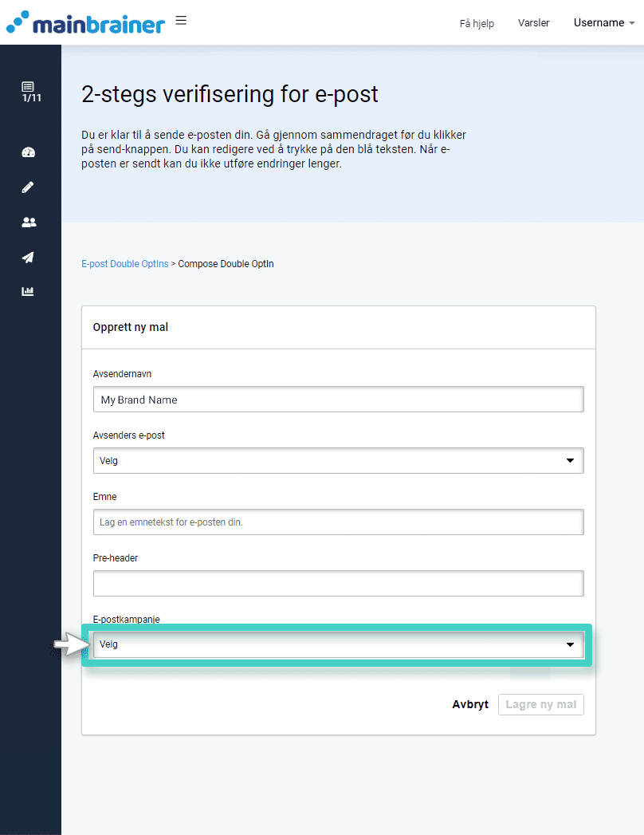Click into the Avsendernavn field
The width and height of the screenshot is (644, 835).
(x=338, y=400)
